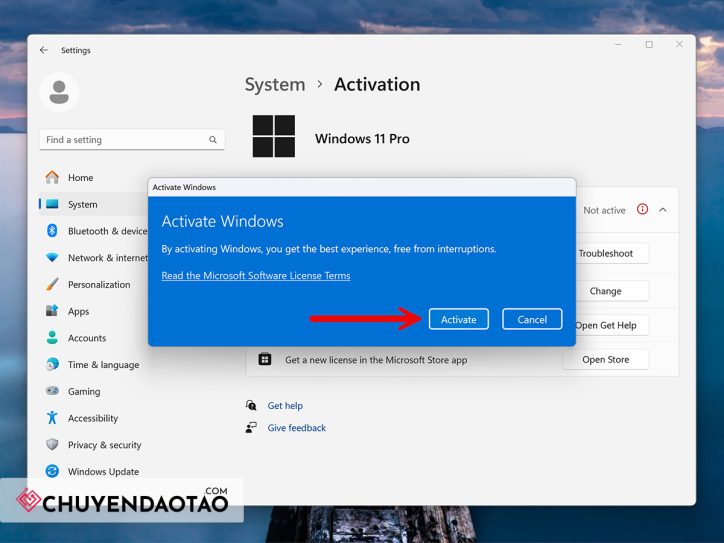The height and width of the screenshot is (543, 724).
Task: Close the Settings window
Action: click(679, 44)
